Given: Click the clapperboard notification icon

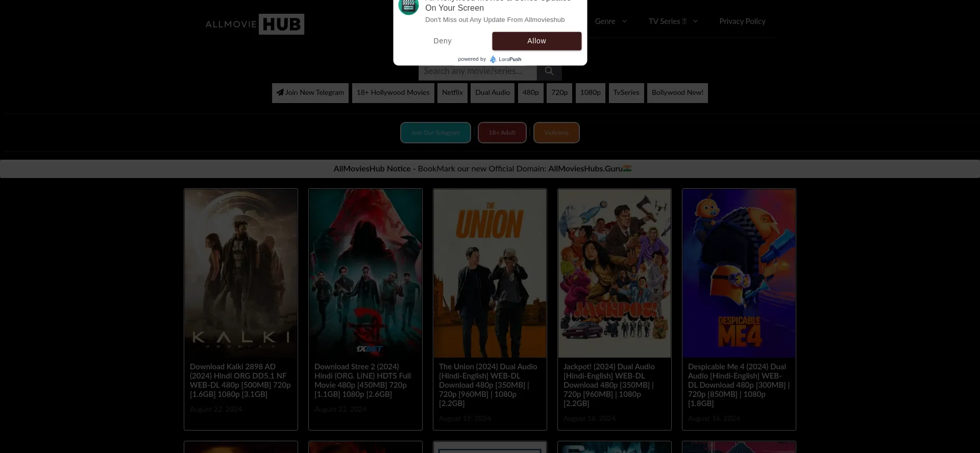Looking at the screenshot, I should (x=408, y=6).
